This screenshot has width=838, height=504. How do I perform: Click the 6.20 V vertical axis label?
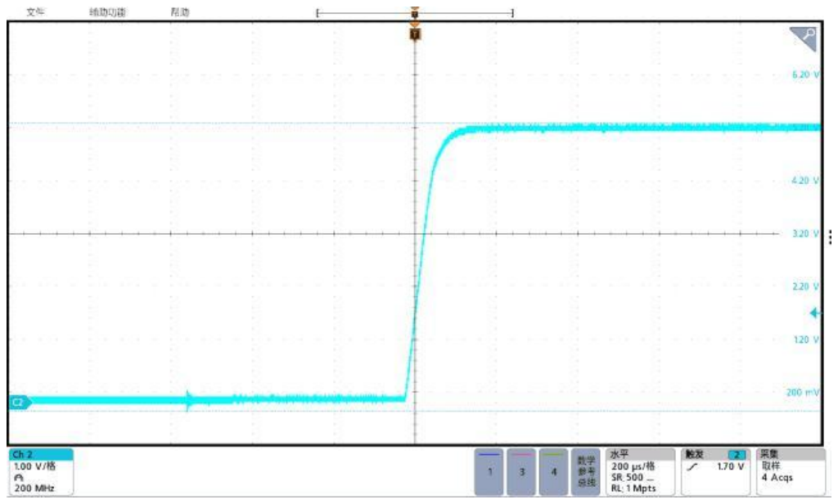pos(805,74)
